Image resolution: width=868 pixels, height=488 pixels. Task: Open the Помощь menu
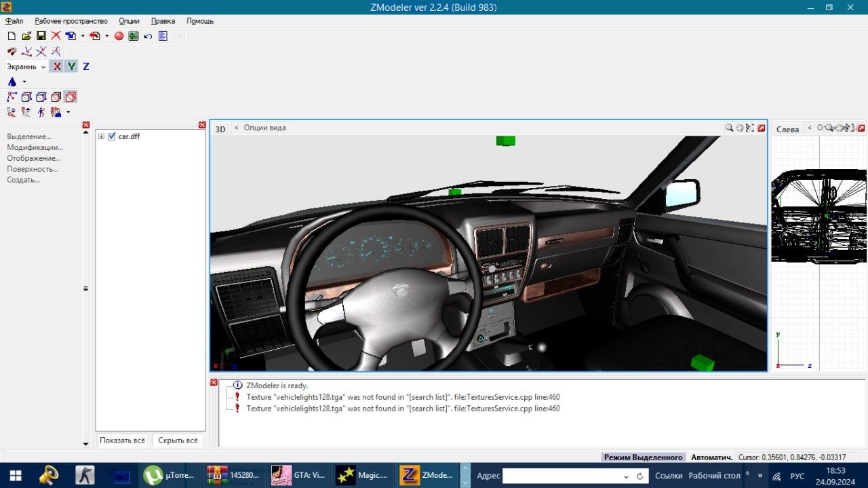[x=200, y=21]
